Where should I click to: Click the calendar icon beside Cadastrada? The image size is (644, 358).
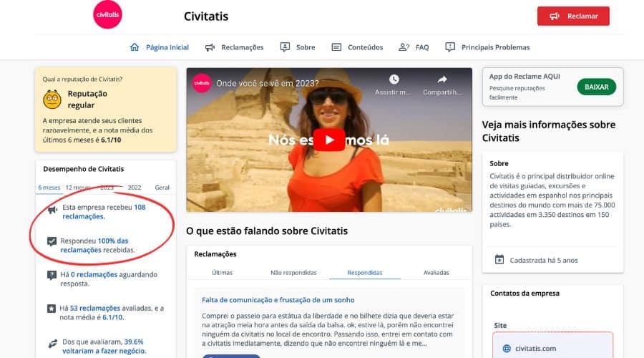pyautogui.click(x=499, y=260)
